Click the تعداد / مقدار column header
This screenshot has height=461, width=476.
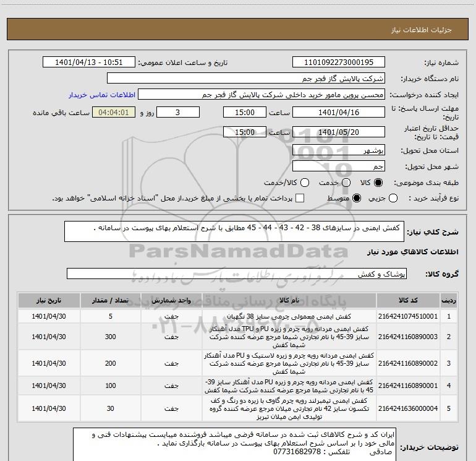(x=111, y=300)
